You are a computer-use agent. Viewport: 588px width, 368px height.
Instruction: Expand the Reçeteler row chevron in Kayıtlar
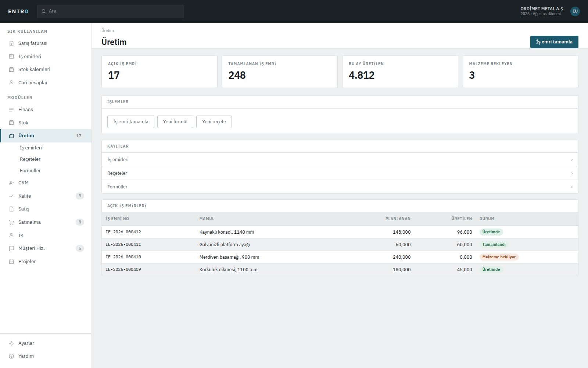(x=572, y=173)
